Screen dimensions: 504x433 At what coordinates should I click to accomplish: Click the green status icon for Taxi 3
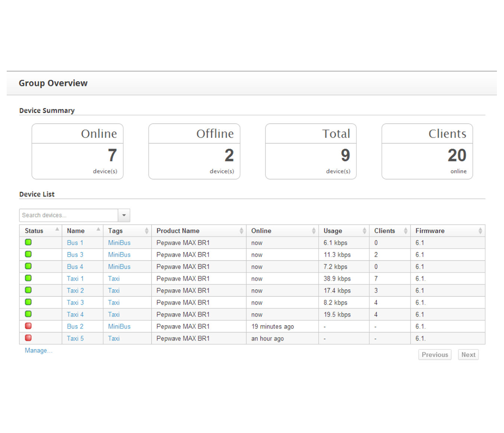click(x=28, y=302)
